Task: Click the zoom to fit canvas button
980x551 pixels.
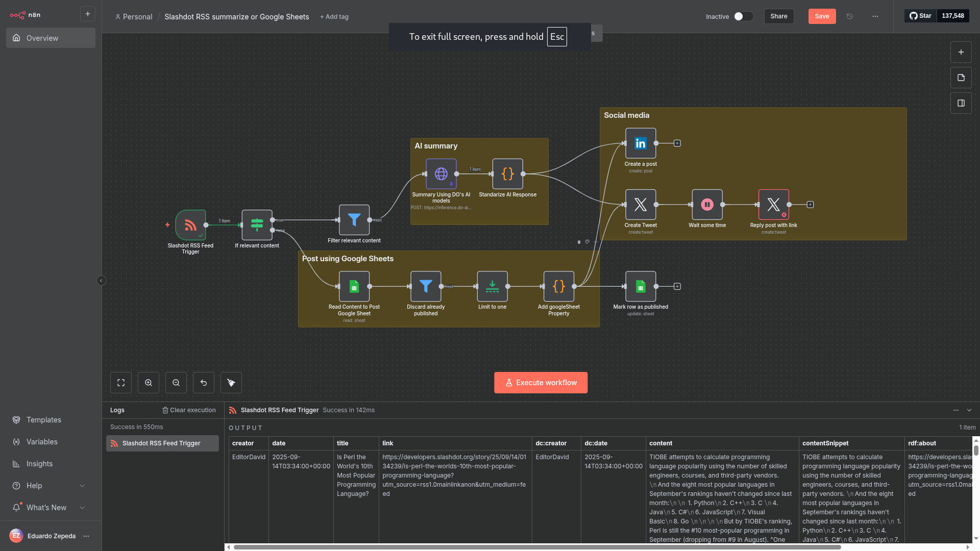Action: [121, 383]
